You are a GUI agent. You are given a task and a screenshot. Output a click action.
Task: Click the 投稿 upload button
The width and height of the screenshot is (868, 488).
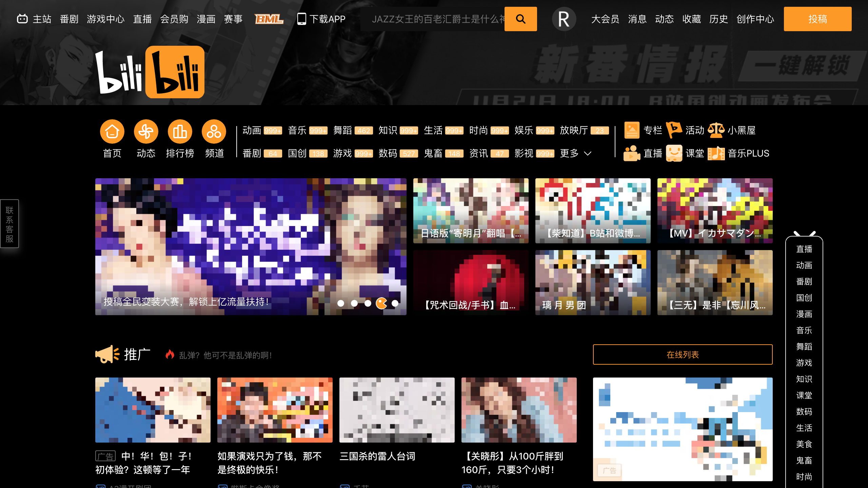coord(817,19)
